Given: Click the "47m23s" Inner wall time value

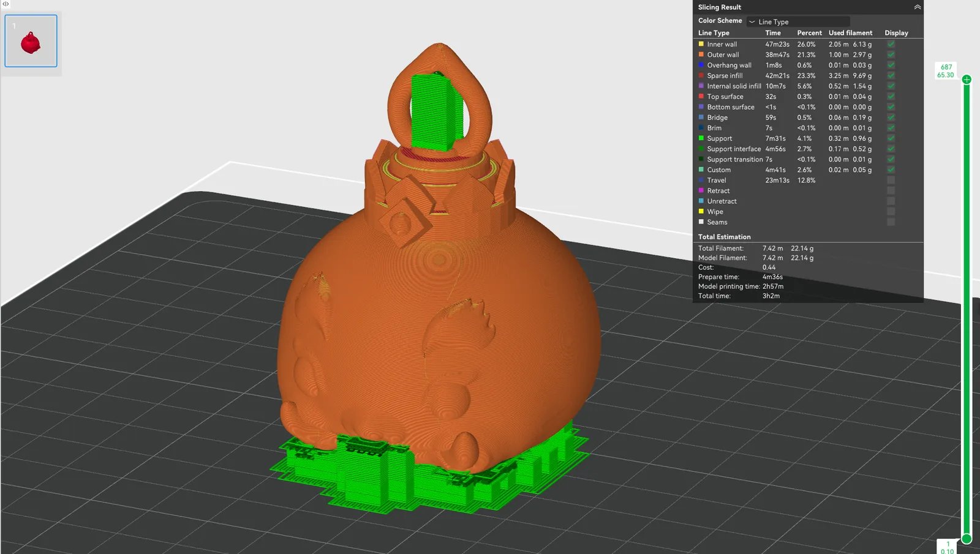Looking at the screenshot, I should pos(777,44).
